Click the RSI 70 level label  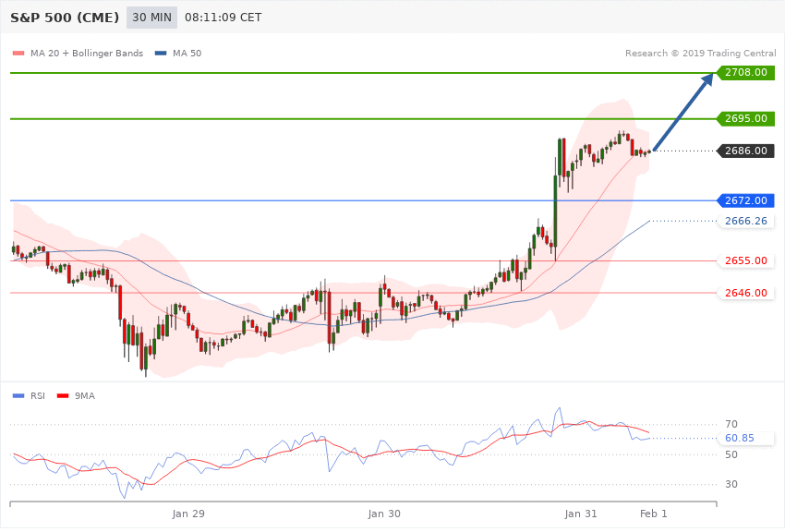pos(731,424)
